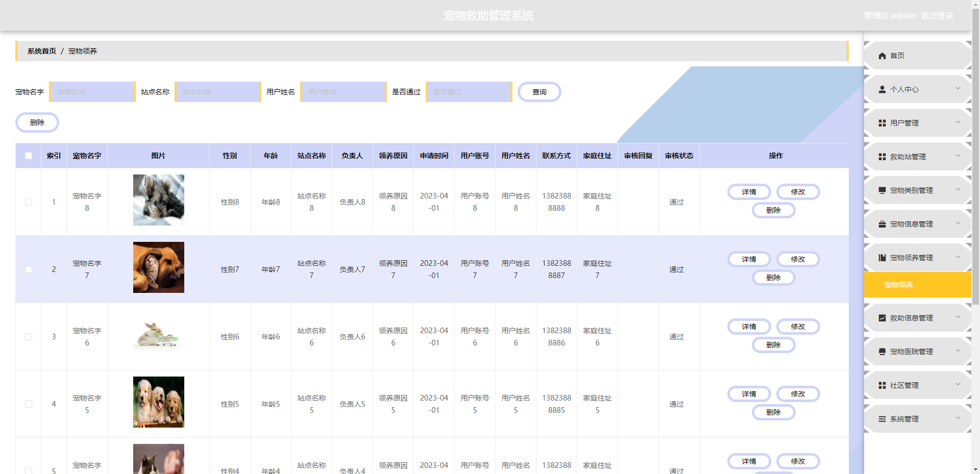The image size is (980, 474).
Task: Select the 个人中心 person icon
Action: 882,89
